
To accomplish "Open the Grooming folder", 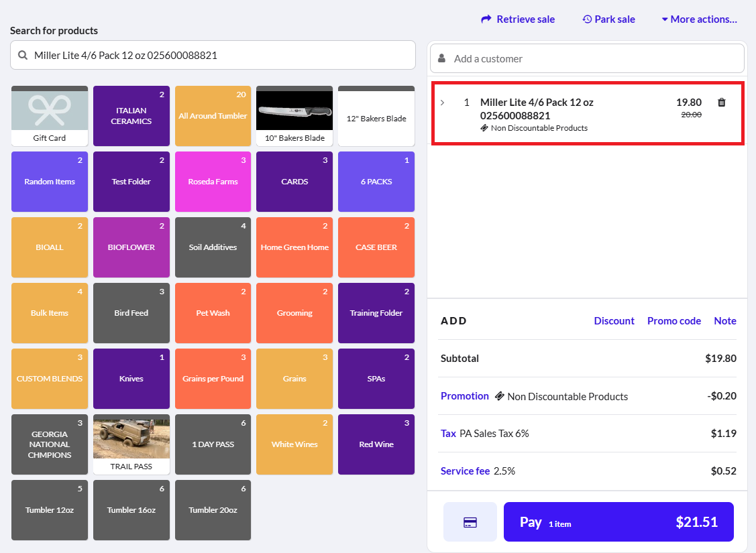I will [x=294, y=313].
